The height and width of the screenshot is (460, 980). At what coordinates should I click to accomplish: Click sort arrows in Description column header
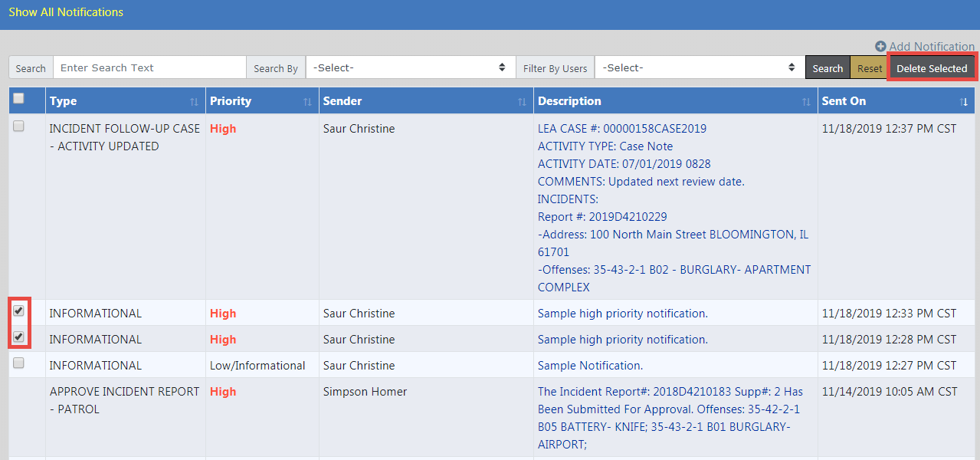[806, 102]
